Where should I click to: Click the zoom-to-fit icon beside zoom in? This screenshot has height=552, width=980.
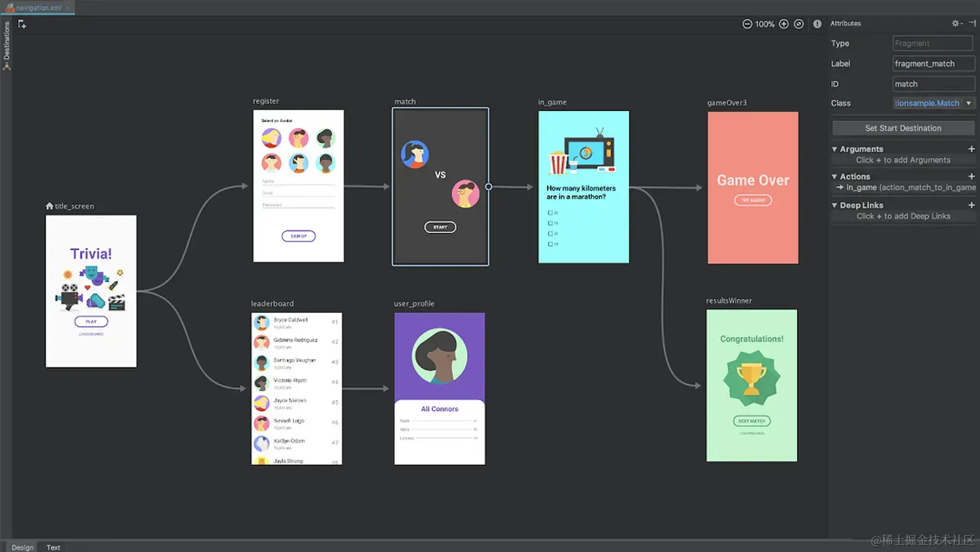pyautogui.click(x=799, y=24)
